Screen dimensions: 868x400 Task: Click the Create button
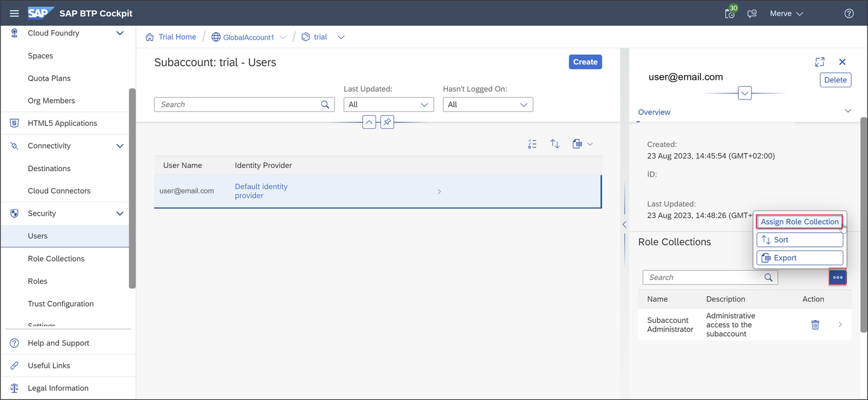(585, 62)
